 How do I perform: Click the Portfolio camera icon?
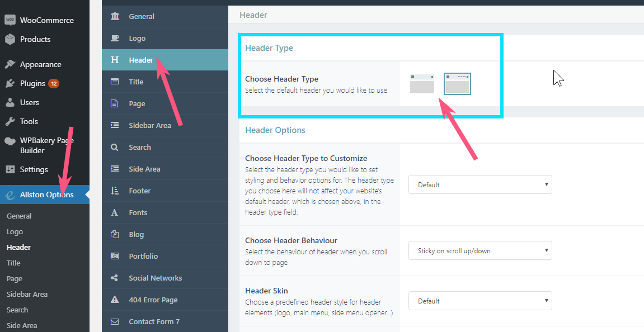point(115,256)
